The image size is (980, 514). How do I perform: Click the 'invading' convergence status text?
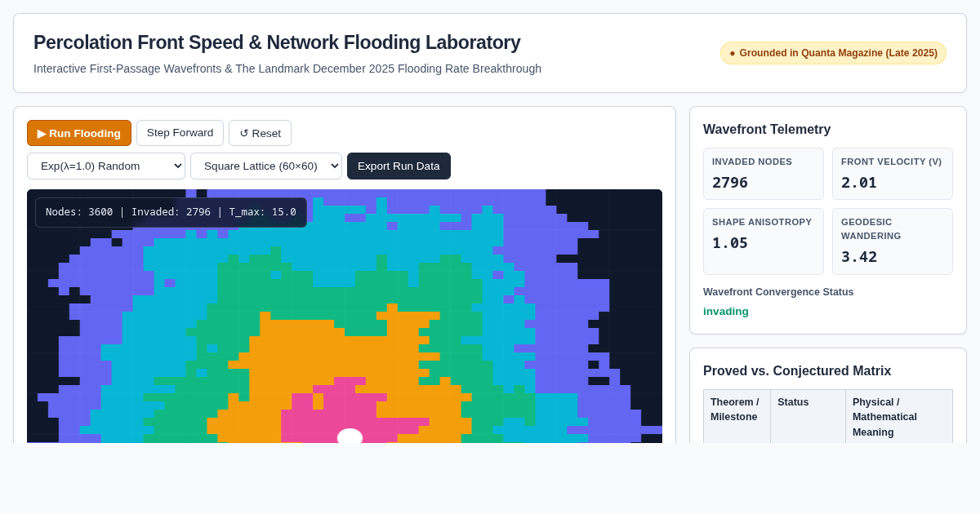tap(726, 311)
